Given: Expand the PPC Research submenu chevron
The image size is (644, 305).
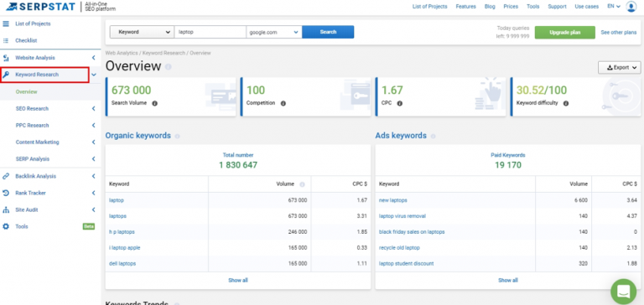Looking at the screenshot, I should (94, 125).
